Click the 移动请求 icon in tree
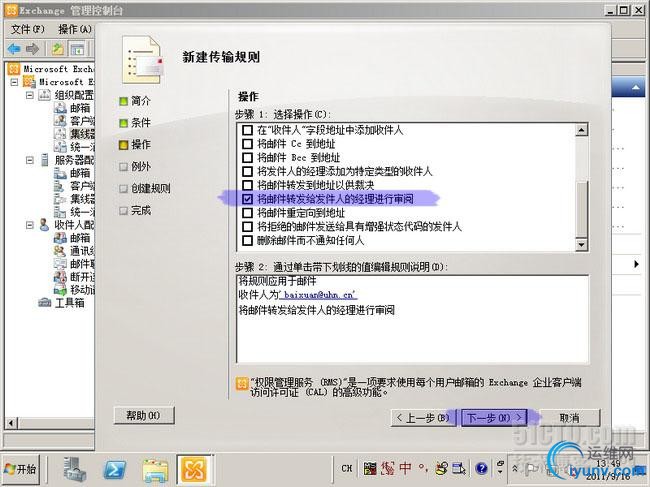The width and height of the screenshot is (650, 487). coord(60,289)
